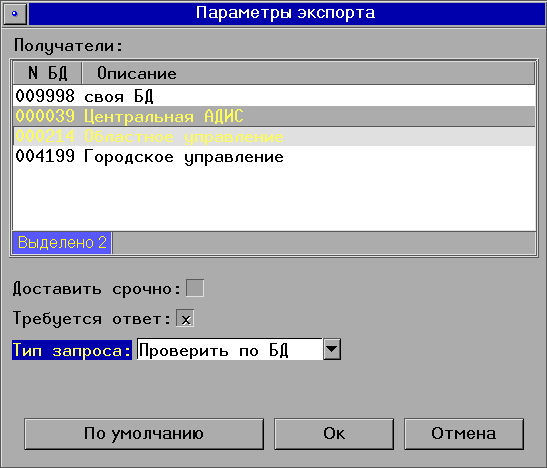The height and width of the screenshot is (468, 547).
Task: Deselect the 000039 Центральная АДИС row
Action: (x=274, y=116)
